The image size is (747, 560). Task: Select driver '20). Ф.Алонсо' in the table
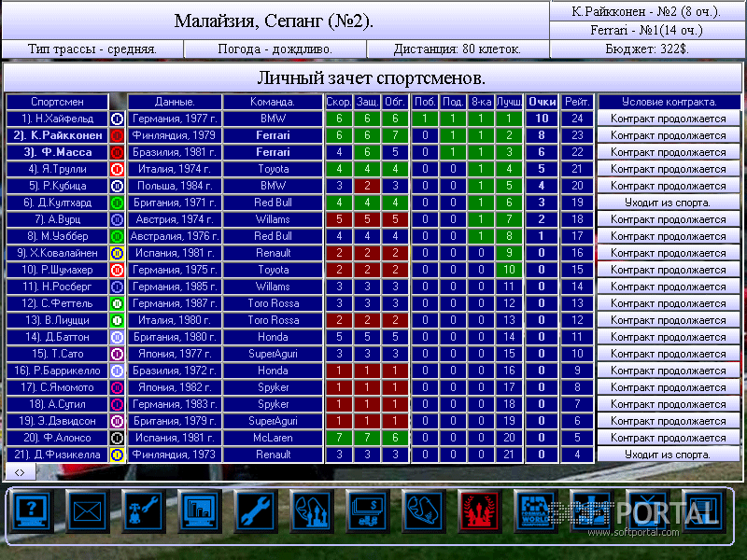(x=57, y=438)
